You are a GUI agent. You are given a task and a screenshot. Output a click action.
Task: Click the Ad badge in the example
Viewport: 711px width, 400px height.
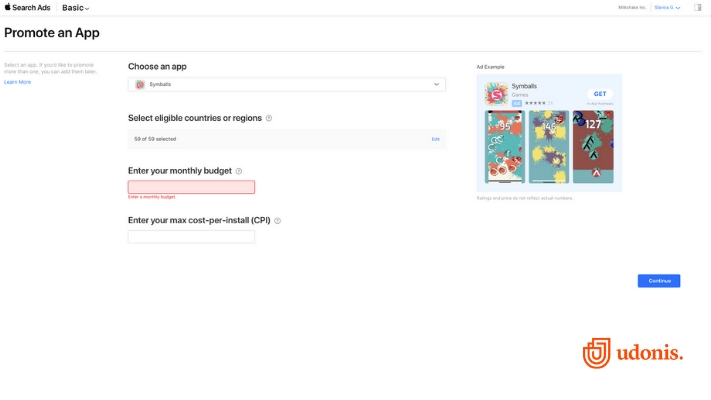516,103
